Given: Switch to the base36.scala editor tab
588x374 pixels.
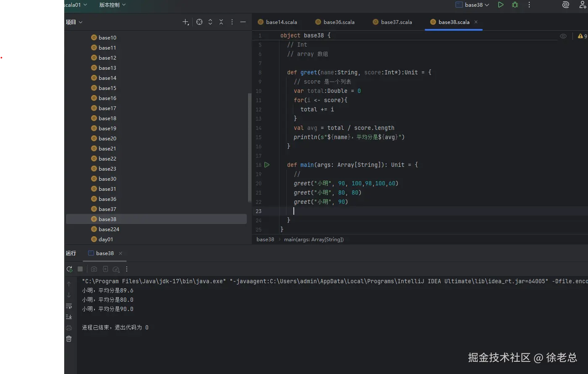Looking at the screenshot, I should 339,22.
